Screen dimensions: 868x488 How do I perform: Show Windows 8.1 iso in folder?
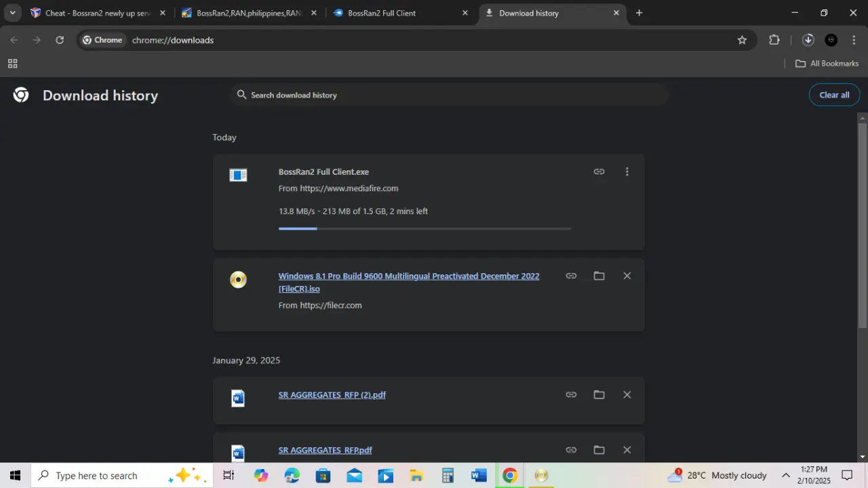click(599, 276)
